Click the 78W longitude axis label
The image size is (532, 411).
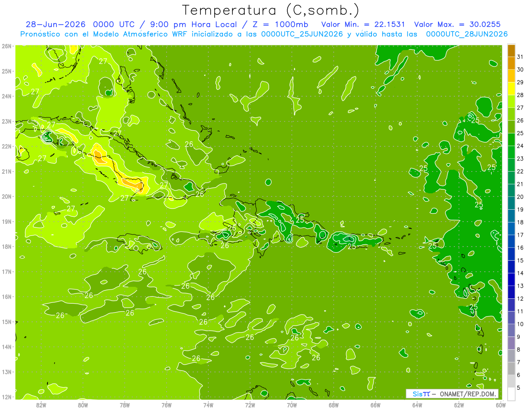(125, 405)
